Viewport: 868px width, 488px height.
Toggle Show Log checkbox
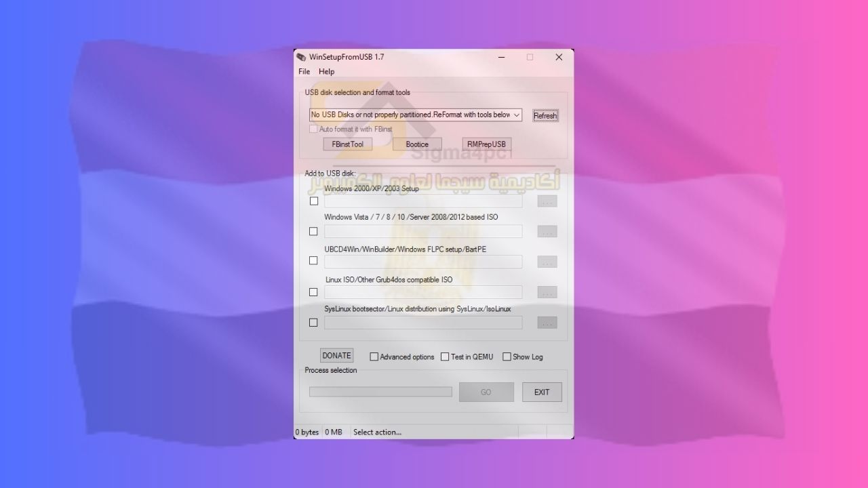[507, 357]
